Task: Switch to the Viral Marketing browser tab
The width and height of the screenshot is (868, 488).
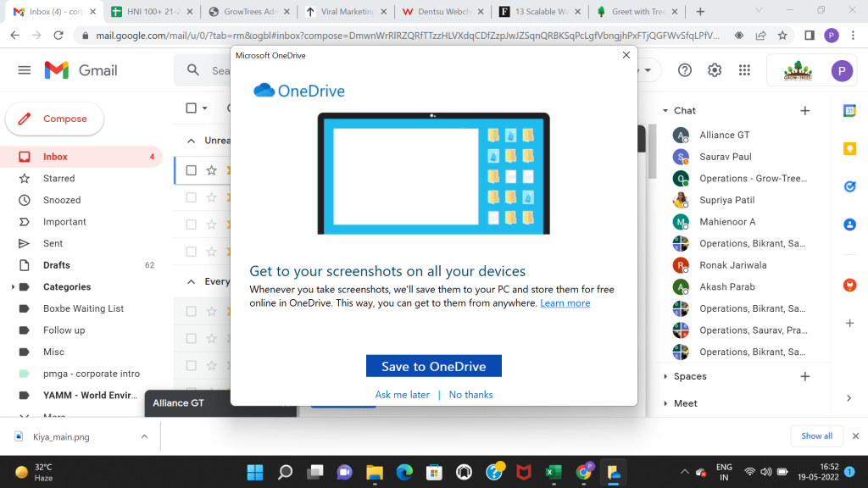Action: click(348, 12)
